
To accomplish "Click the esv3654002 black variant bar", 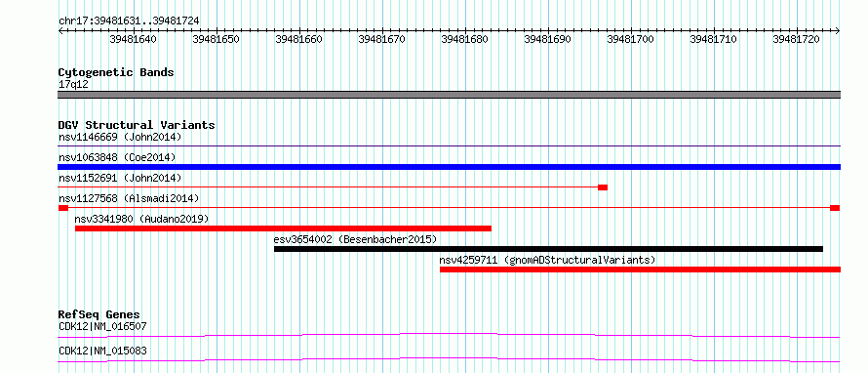I will (548, 249).
